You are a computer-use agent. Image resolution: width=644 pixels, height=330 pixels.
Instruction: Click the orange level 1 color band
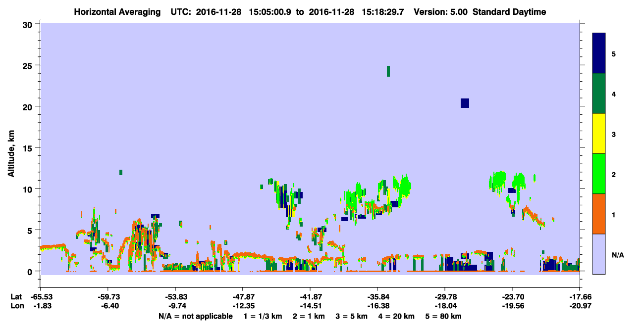599,214
